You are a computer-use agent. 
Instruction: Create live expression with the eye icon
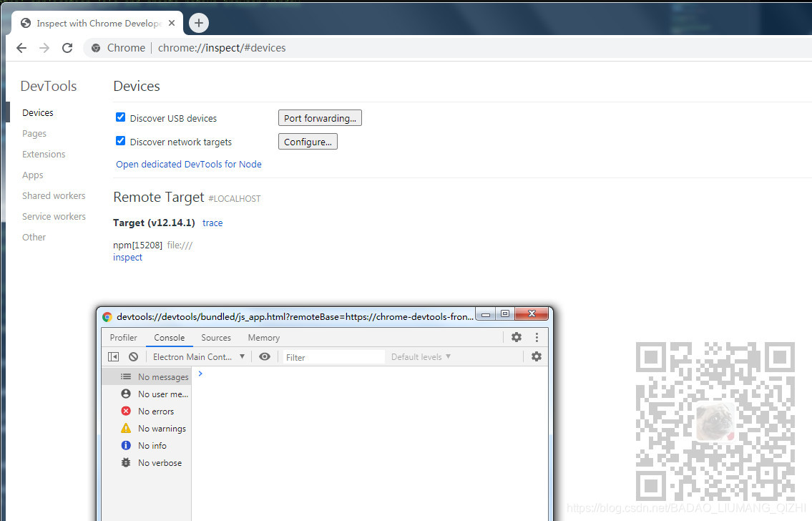pyautogui.click(x=265, y=357)
